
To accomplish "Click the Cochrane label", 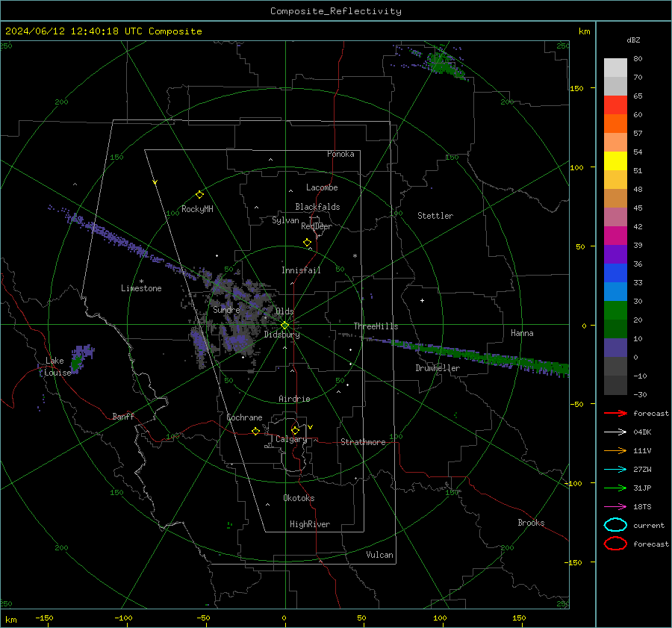I will pos(244,417).
